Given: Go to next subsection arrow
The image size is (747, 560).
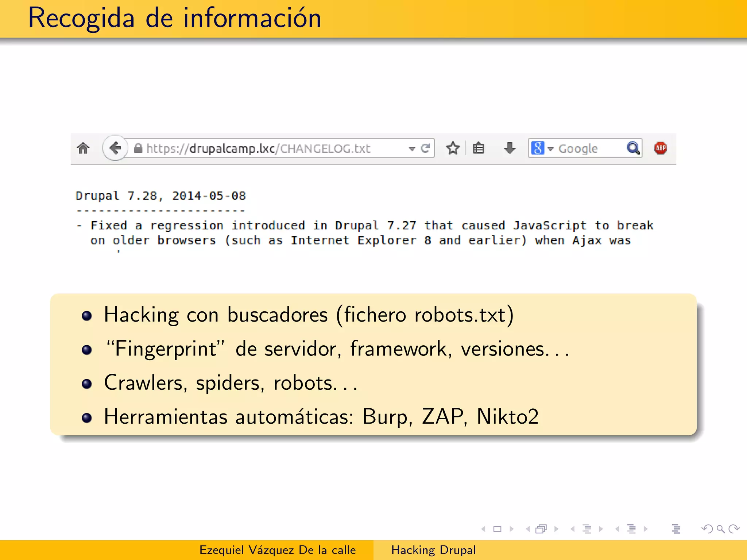Looking at the screenshot, I should point(601,529).
